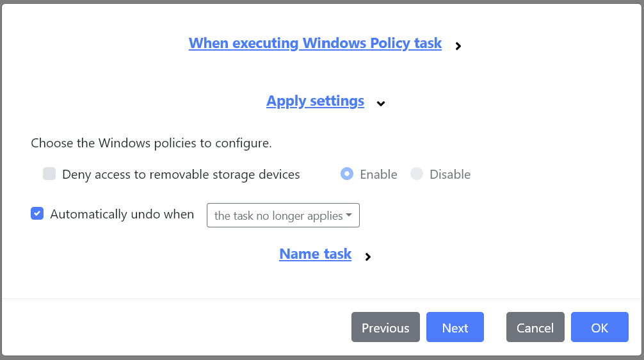The width and height of the screenshot is (644, 360).
Task: Click the right chevron beside Name task
Action: pos(367,257)
